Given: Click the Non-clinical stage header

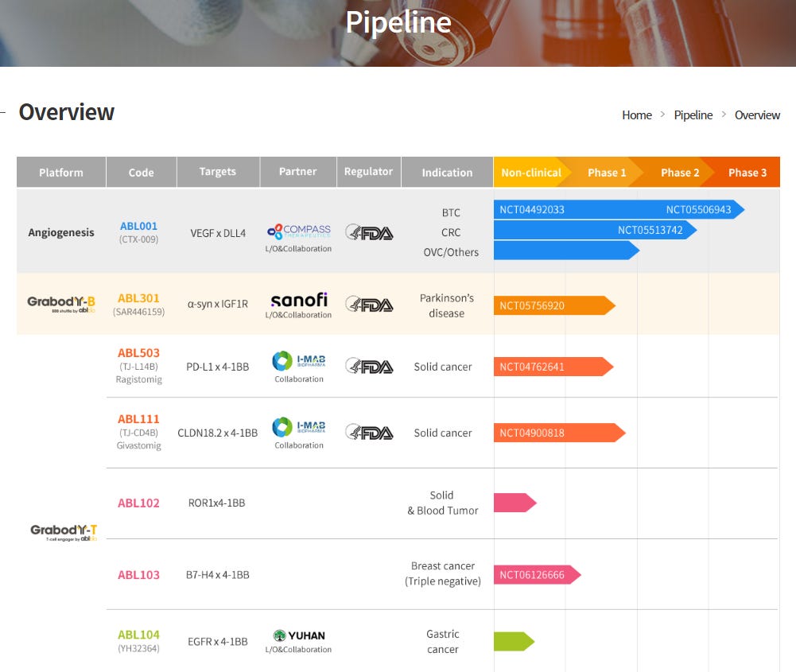Looking at the screenshot, I should tap(531, 172).
